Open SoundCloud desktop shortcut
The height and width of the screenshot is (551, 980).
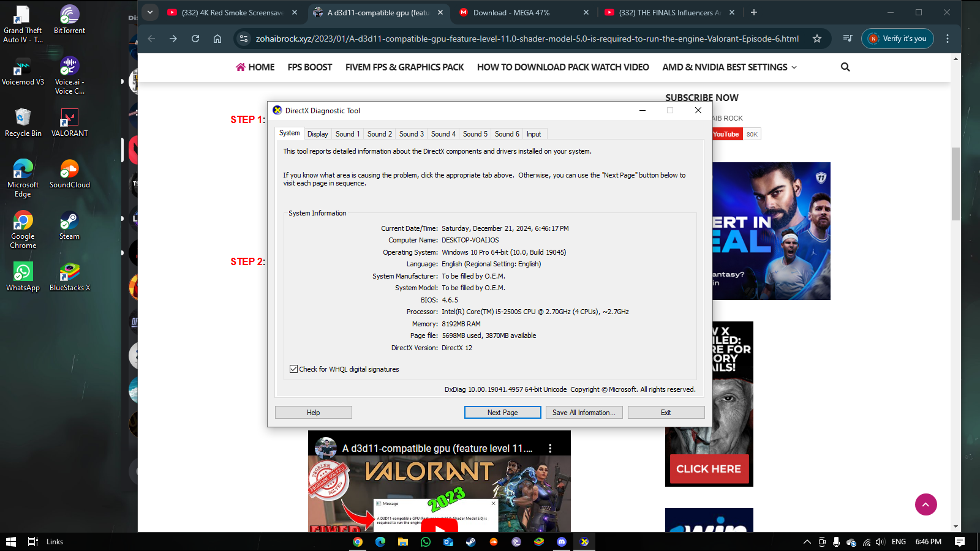(x=69, y=174)
